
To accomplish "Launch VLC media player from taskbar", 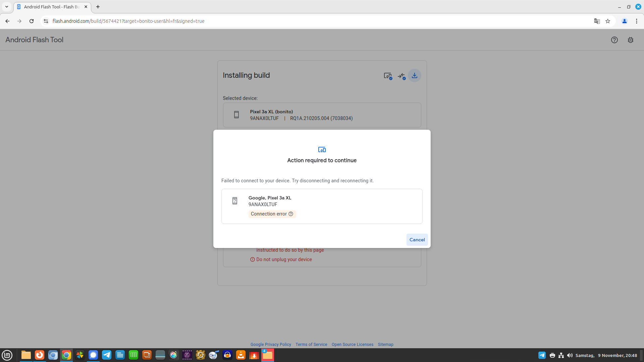I will [241, 355].
